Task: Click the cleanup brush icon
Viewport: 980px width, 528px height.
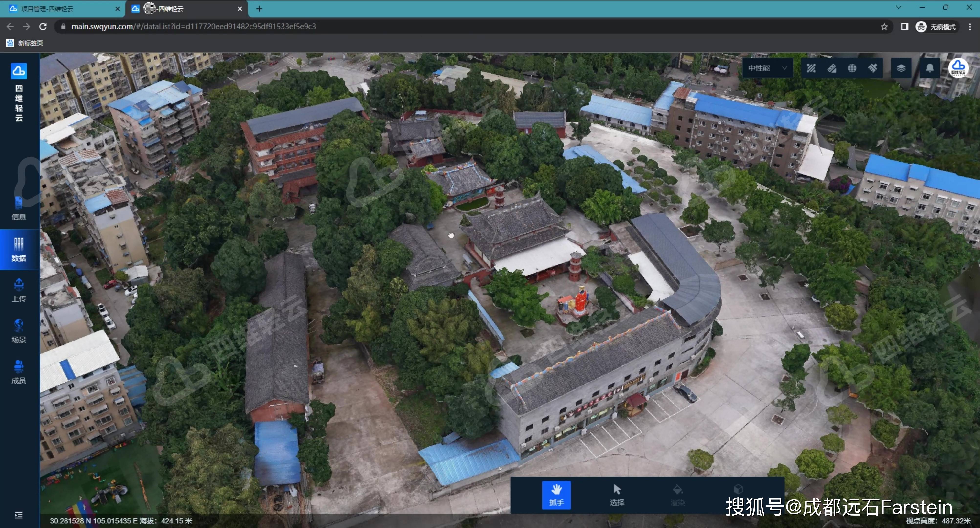Action: (x=873, y=68)
